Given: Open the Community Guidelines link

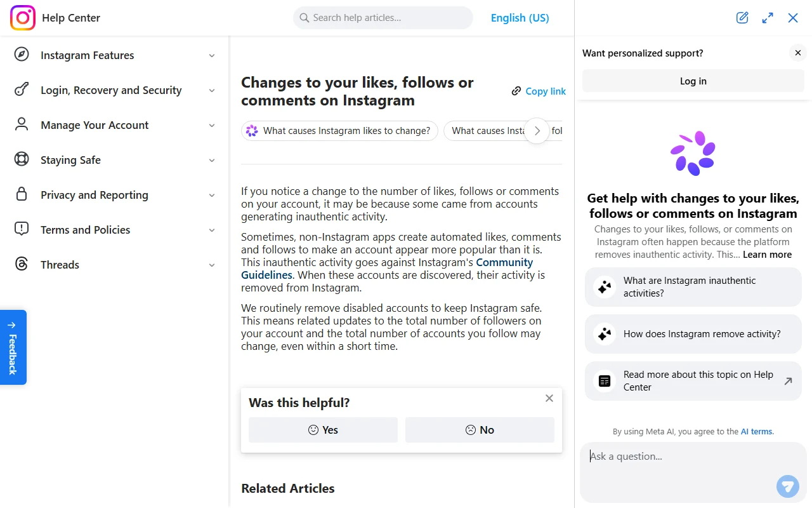Looking at the screenshot, I should 387,269.
